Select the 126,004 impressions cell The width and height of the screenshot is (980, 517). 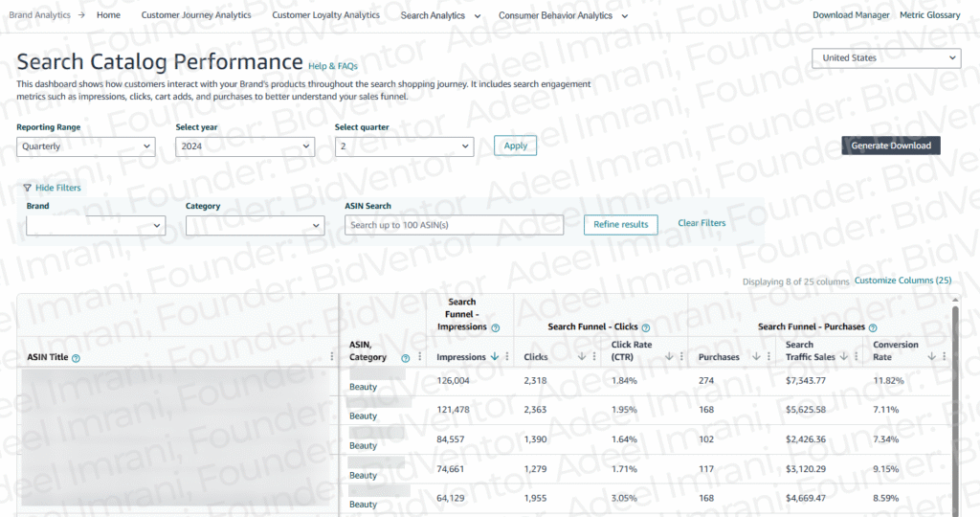point(453,381)
